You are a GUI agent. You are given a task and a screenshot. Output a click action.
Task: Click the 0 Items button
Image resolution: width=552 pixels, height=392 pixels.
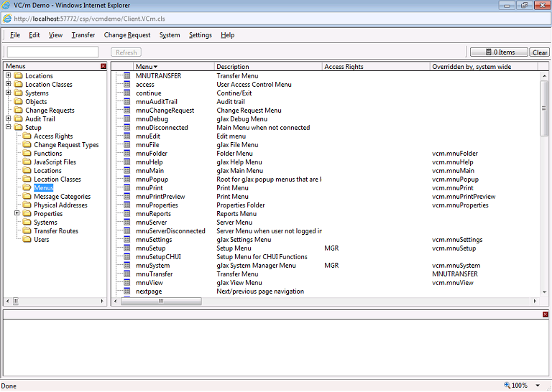pos(499,52)
